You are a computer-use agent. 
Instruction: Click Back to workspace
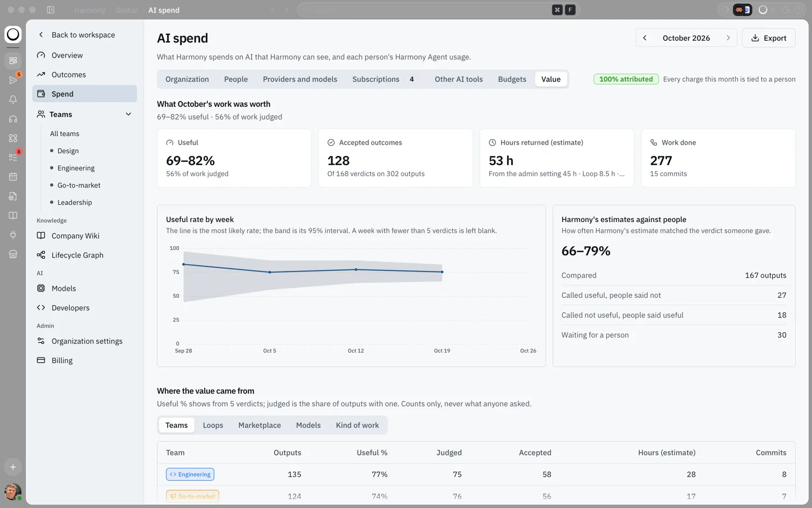(84, 35)
